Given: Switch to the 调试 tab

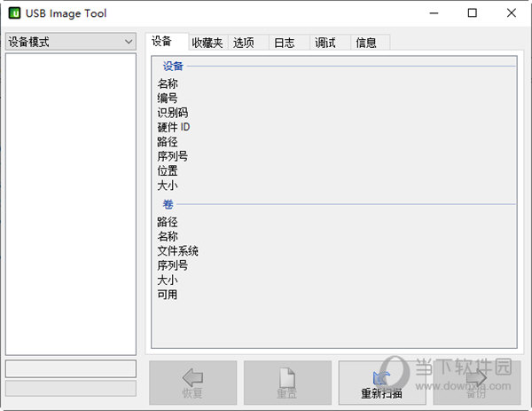Looking at the screenshot, I should 330,43.
